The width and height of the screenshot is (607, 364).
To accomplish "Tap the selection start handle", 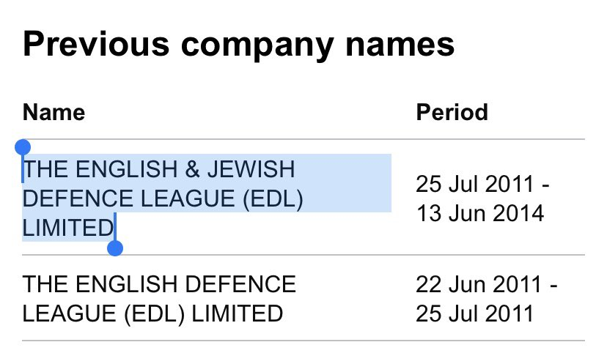I will (x=23, y=147).
